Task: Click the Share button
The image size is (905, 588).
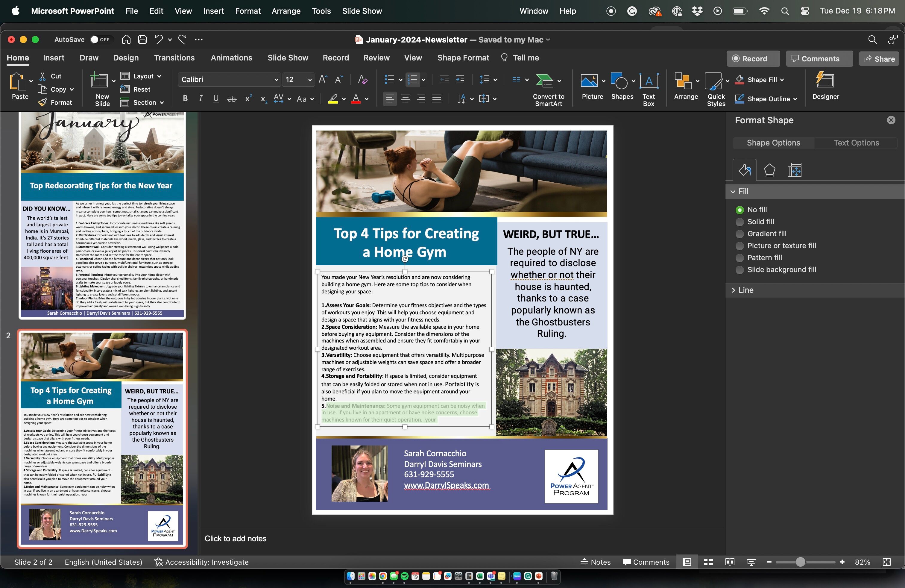Action: click(879, 59)
